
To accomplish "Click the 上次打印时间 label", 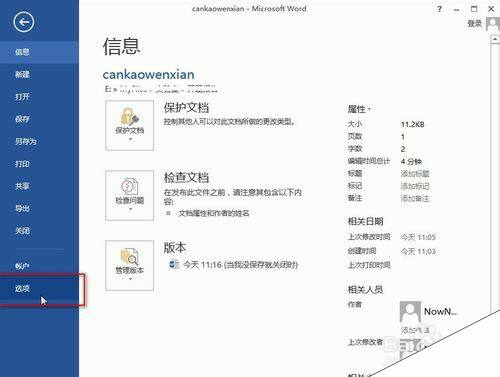I will tap(369, 265).
